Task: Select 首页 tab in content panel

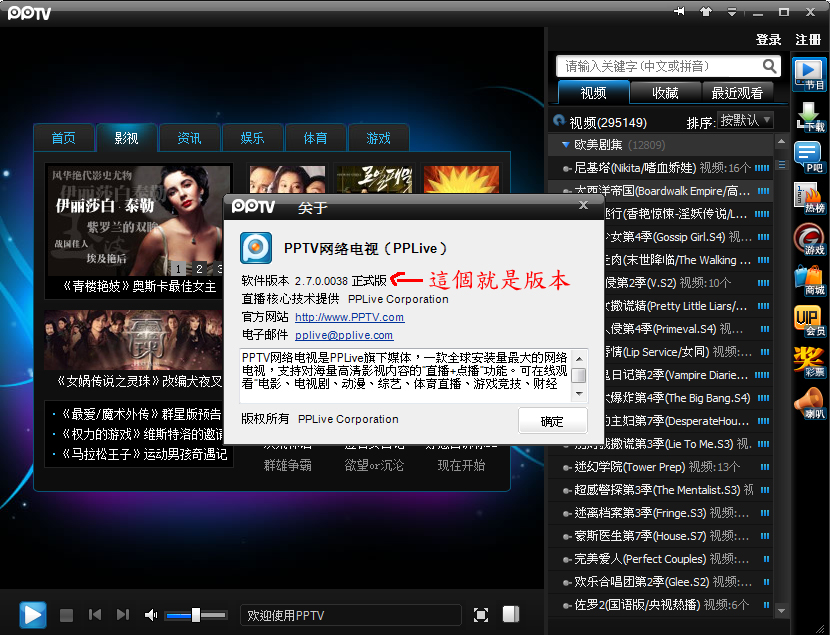Action: (64, 138)
